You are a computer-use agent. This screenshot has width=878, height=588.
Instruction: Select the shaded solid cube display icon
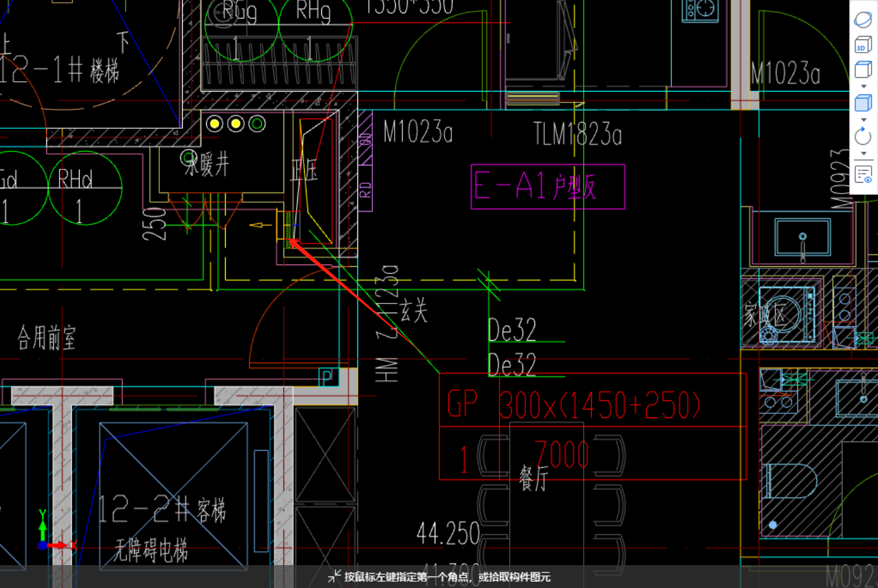(863, 103)
